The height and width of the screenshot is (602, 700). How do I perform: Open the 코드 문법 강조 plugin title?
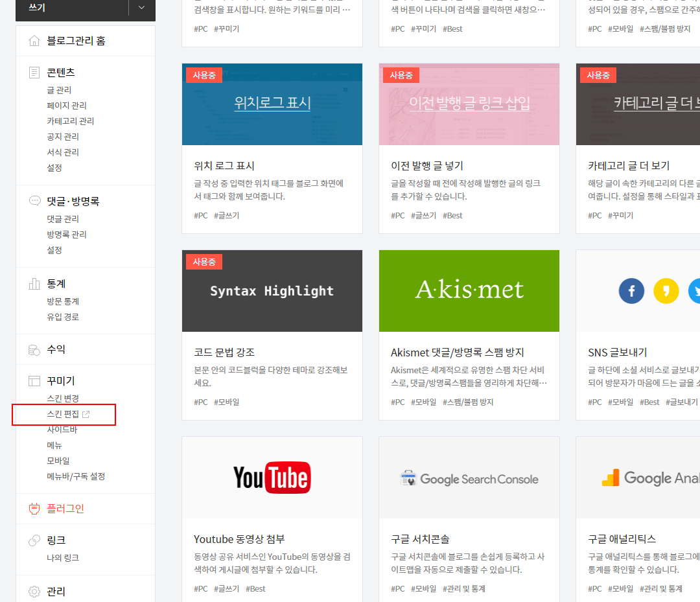pos(224,353)
